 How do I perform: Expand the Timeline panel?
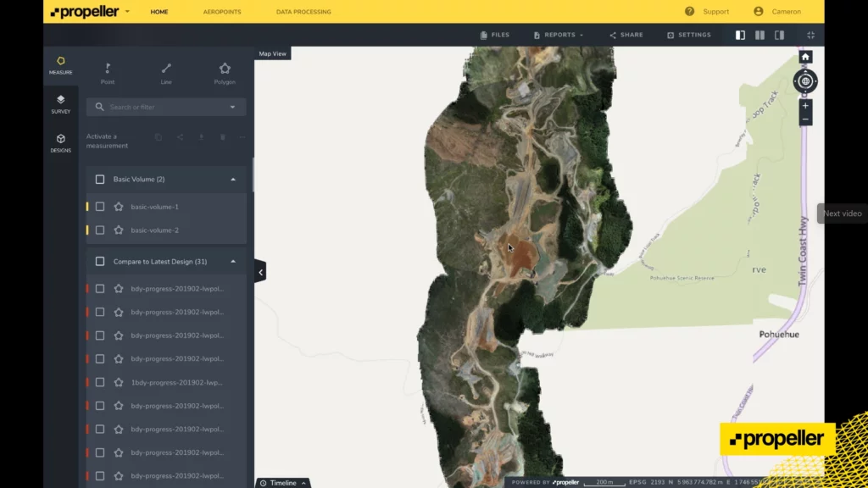pyautogui.click(x=283, y=483)
